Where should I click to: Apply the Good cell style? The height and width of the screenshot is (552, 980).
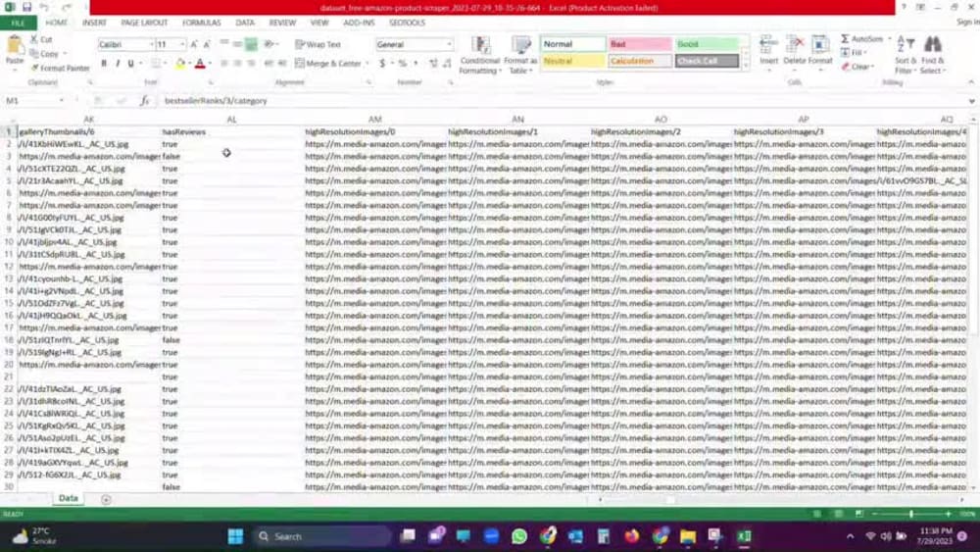[x=707, y=44]
